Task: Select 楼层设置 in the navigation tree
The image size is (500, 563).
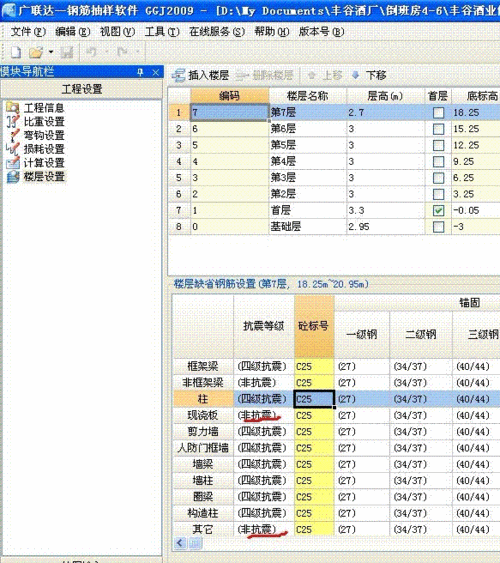Action: tap(44, 177)
